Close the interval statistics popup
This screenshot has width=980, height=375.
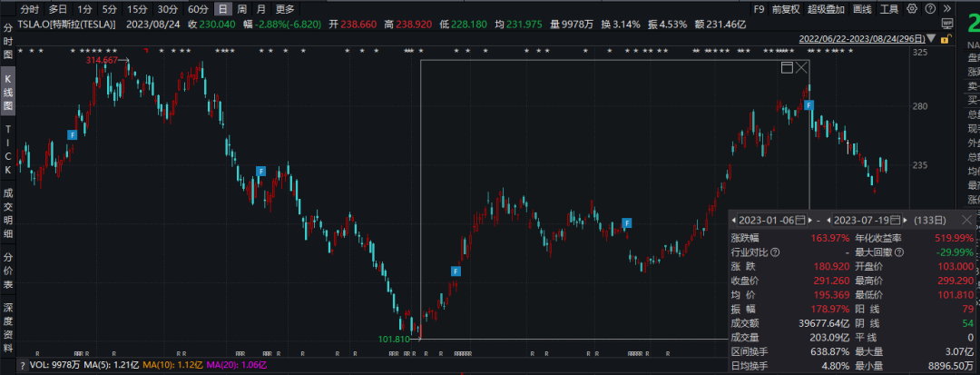966,220
